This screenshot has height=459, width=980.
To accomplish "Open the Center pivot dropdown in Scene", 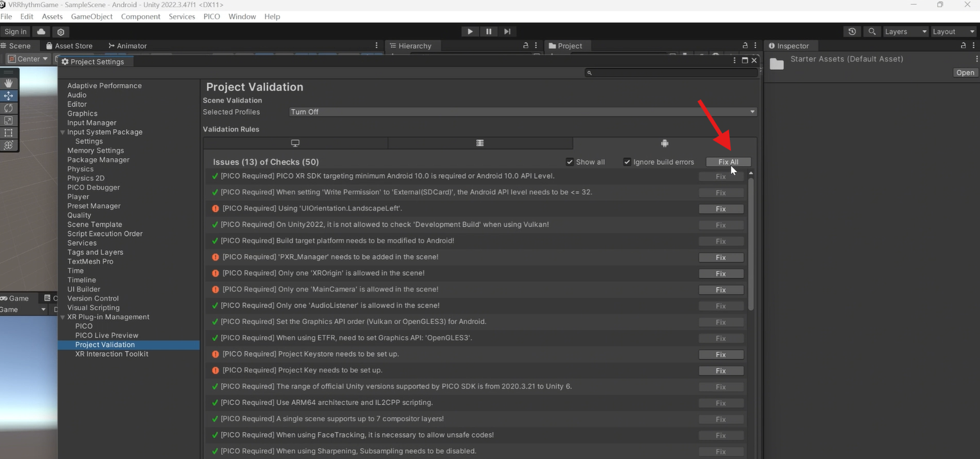I will tap(28, 58).
